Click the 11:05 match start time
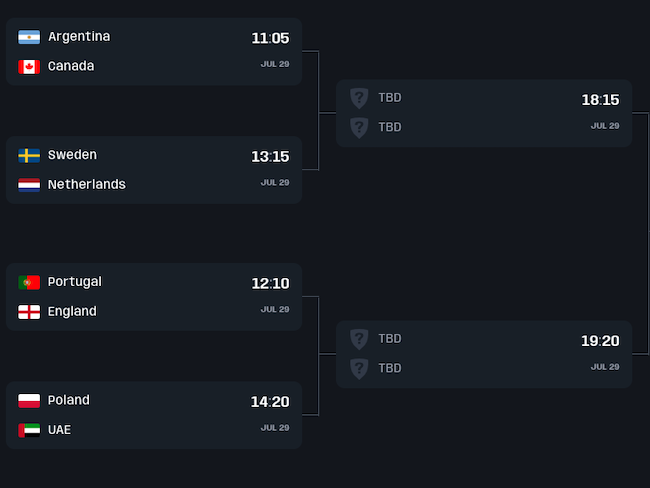Image resolution: width=650 pixels, height=488 pixels. tap(270, 39)
